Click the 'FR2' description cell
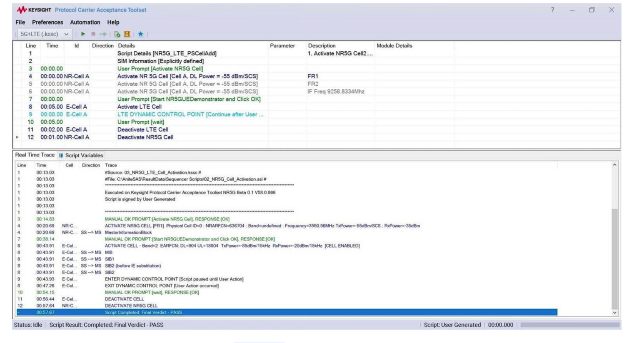Image resolution: width=644 pixels, height=343 pixels. click(x=313, y=84)
